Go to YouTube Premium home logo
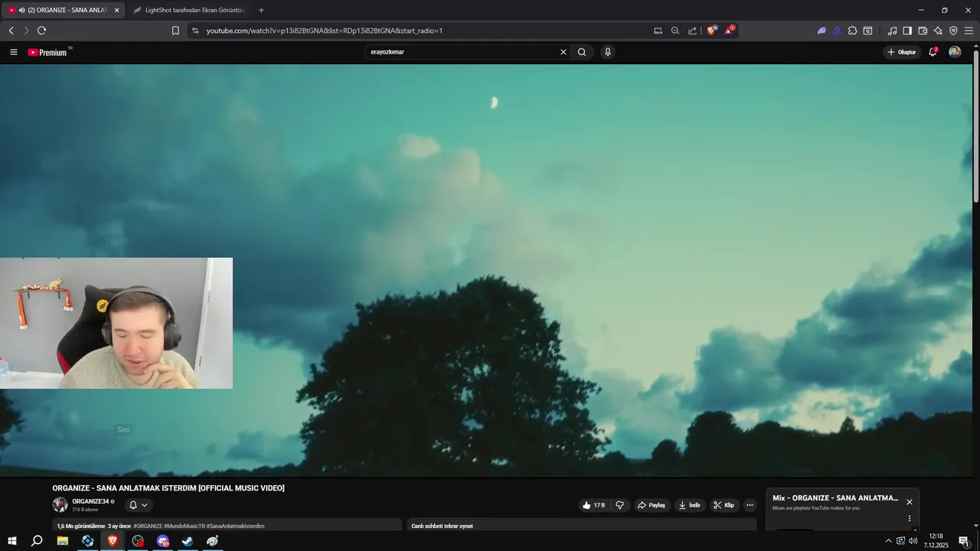The image size is (980, 551). [47, 52]
